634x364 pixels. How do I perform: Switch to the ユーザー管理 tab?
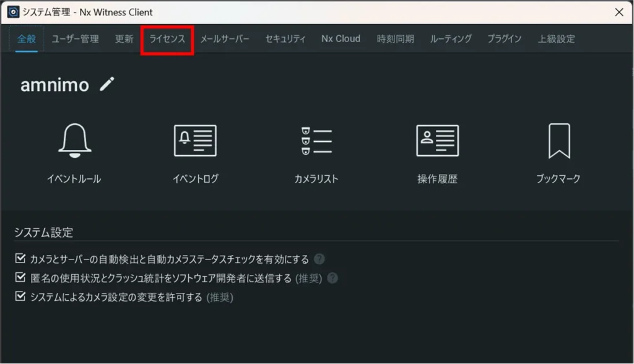coord(75,39)
